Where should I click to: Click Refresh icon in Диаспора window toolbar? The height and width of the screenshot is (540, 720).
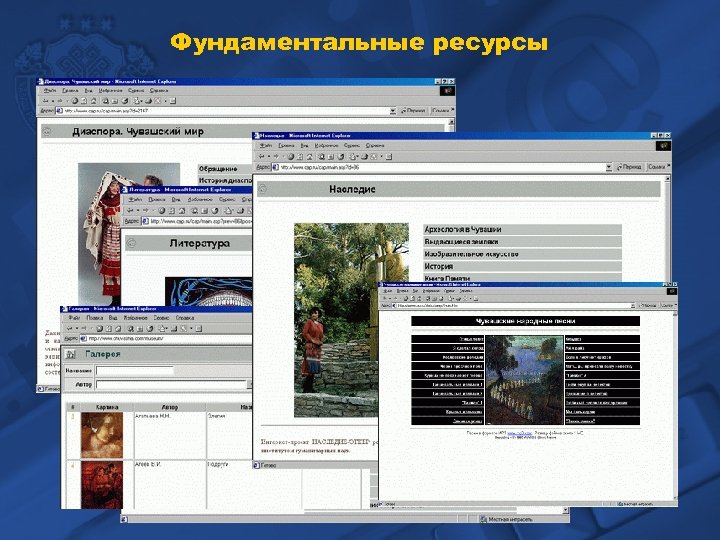coord(84,101)
